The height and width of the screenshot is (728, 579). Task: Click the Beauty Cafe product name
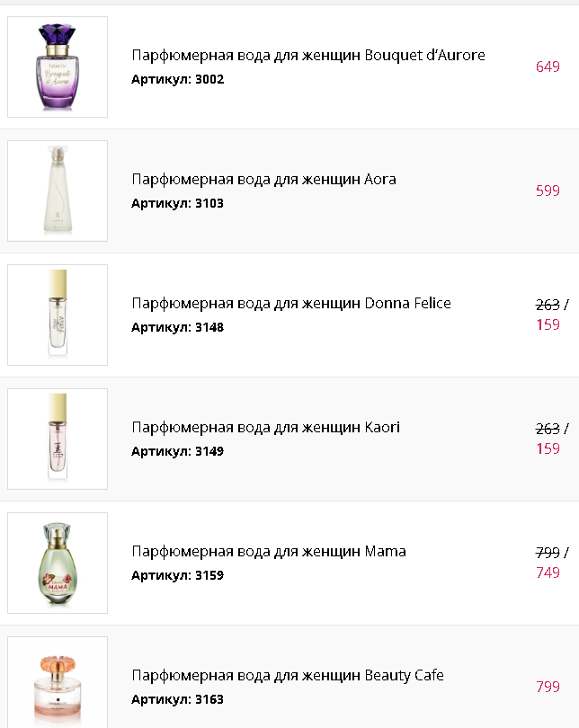[287, 675]
